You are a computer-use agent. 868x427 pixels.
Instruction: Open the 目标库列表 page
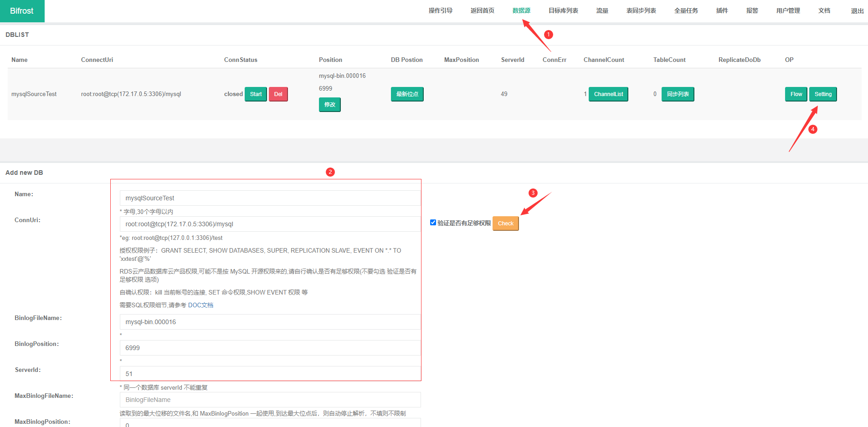(x=563, y=10)
